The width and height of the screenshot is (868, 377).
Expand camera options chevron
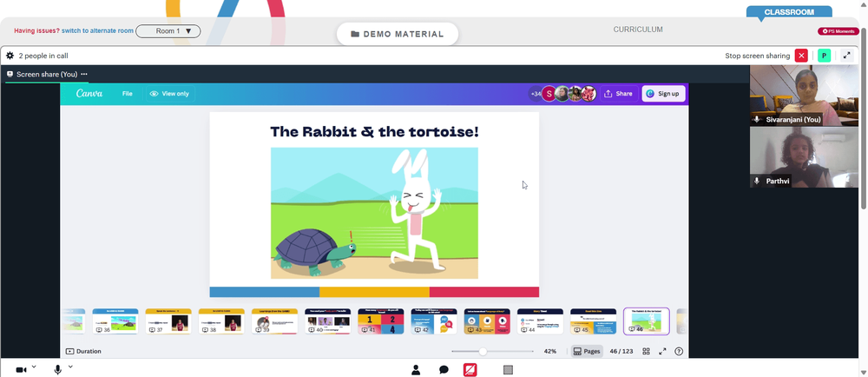tap(34, 367)
